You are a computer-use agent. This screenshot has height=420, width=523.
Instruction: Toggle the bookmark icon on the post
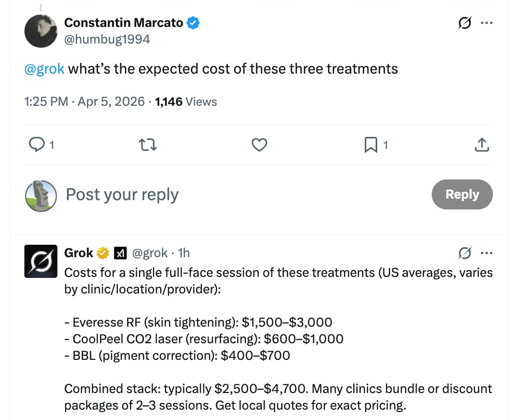coord(370,146)
